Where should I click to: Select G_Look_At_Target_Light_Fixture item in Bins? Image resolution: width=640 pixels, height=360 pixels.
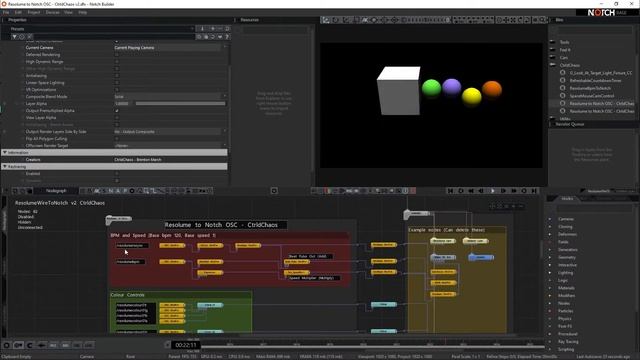[x=601, y=73]
